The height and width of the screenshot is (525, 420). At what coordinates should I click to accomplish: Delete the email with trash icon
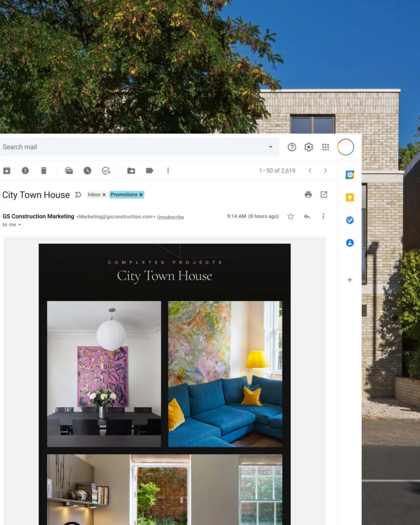coord(44,171)
